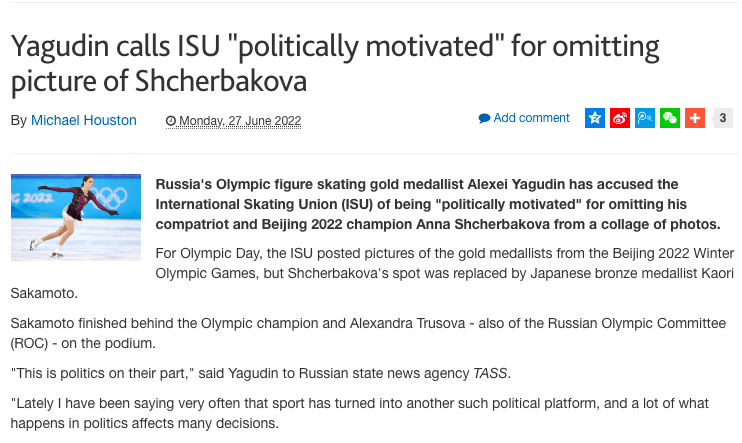
Task: Click the clock icon beside date
Action: click(171, 121)
